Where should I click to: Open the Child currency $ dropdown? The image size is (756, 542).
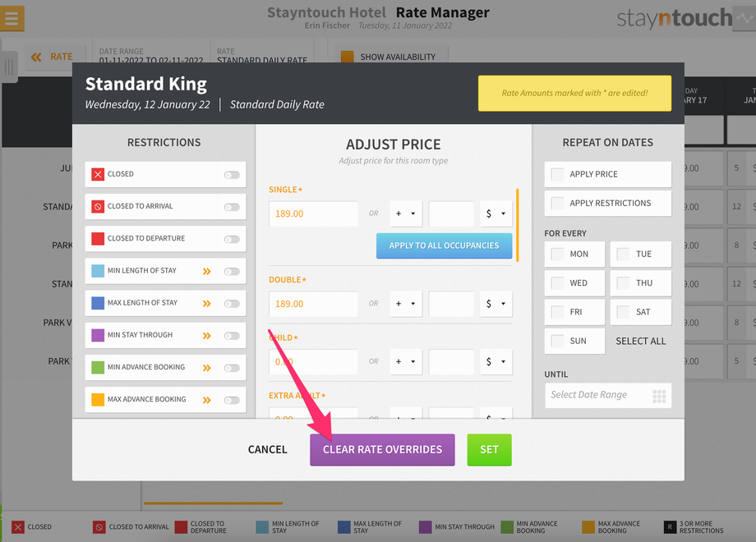[x=496, y=362]
